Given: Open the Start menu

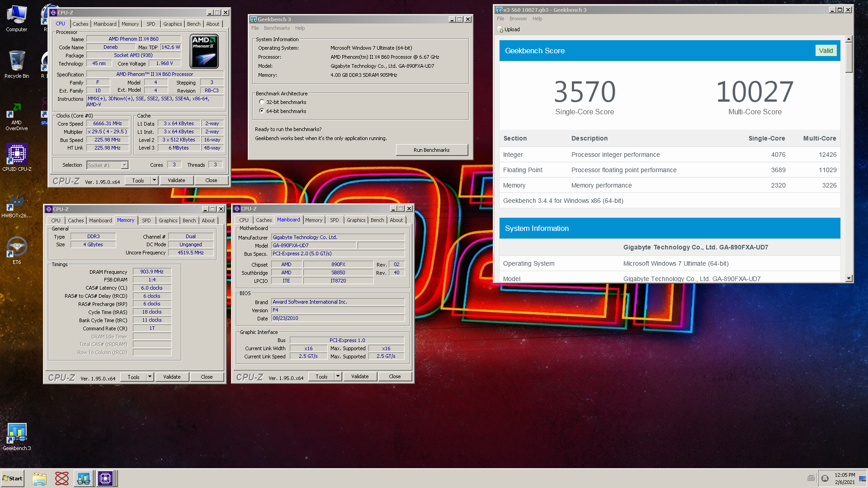Looking at the screenshot, I should pyautogui.click(x=12, y=479).
